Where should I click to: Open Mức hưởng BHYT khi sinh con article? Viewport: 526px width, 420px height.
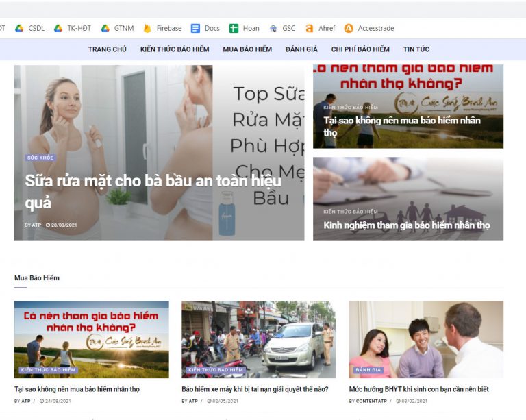pos(419,389)
